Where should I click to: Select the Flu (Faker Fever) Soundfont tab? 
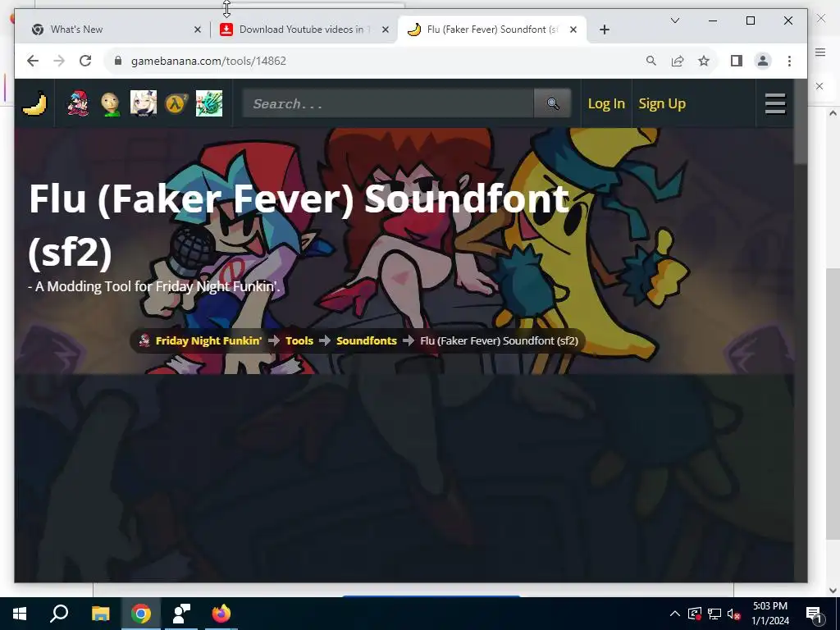(492, 30)
